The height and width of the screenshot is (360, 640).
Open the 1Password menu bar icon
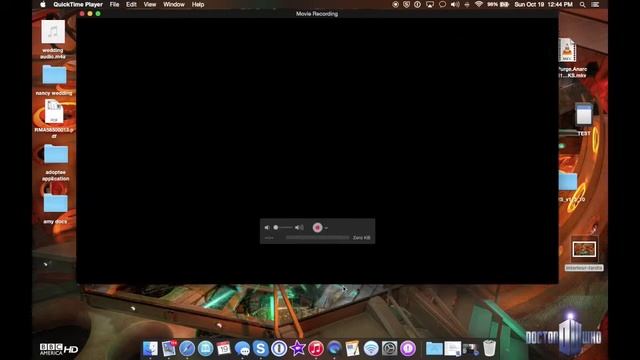click(x=417, y=4)
